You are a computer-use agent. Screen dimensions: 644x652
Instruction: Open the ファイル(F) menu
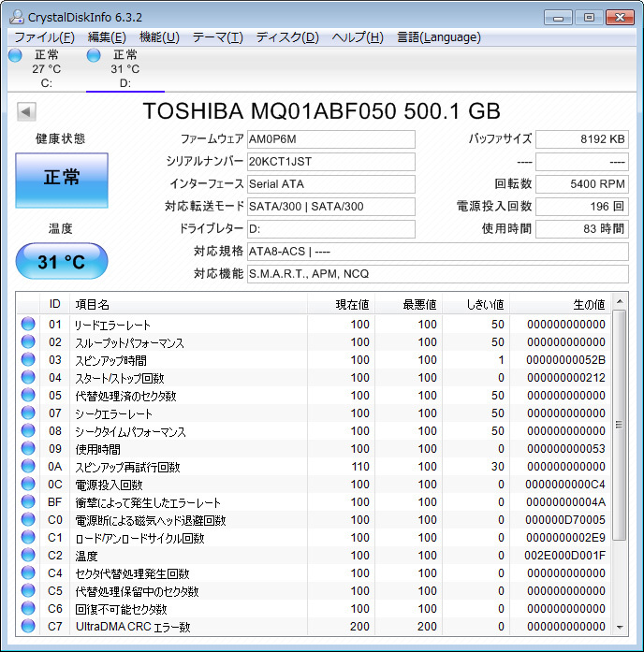pos(44,37)
